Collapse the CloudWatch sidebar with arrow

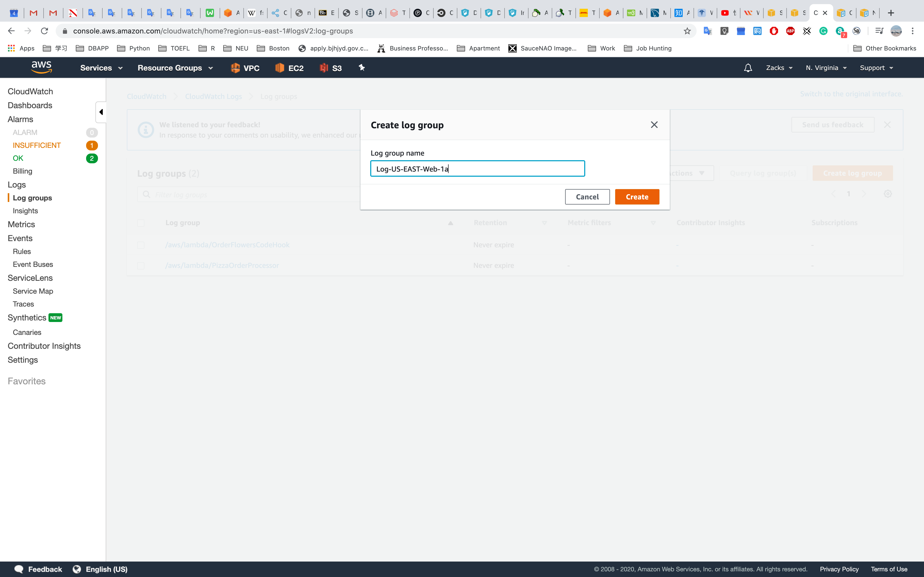point(101,112)
